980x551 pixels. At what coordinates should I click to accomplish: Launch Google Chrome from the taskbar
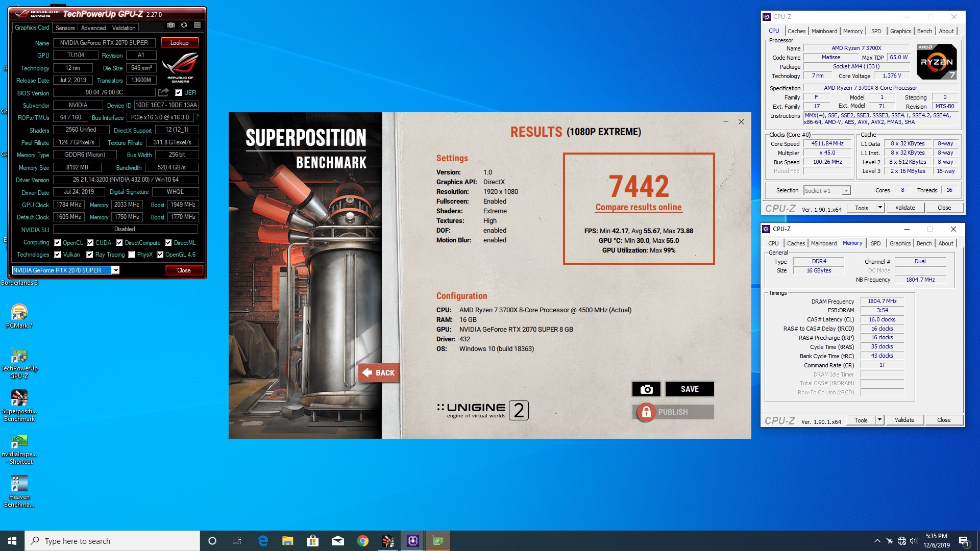(x=363, y=541)
